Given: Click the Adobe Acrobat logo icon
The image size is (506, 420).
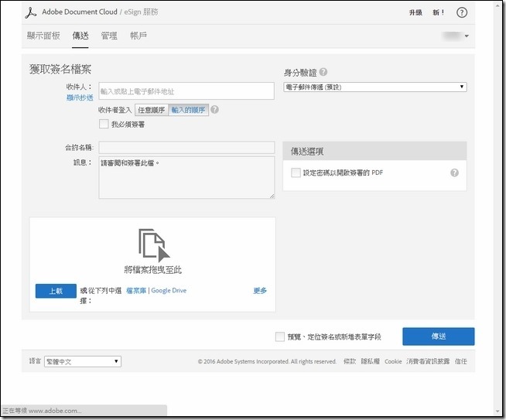Looking at the screenshot, I should pyautogui.click(x=31, y=13).
